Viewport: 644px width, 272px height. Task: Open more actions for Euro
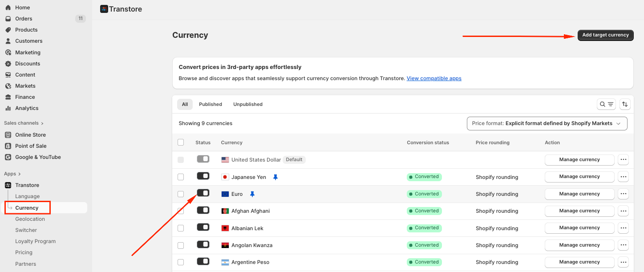tap(623, 194)
